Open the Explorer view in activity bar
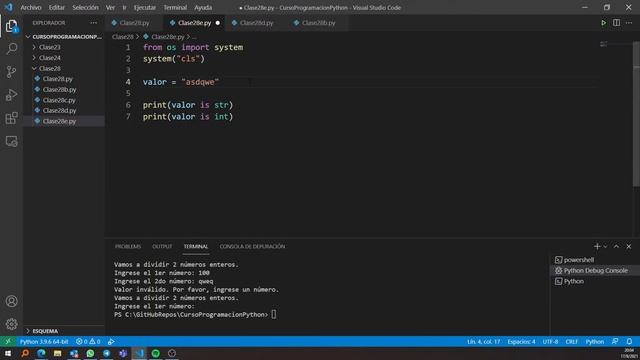 [x=11, y=27]
